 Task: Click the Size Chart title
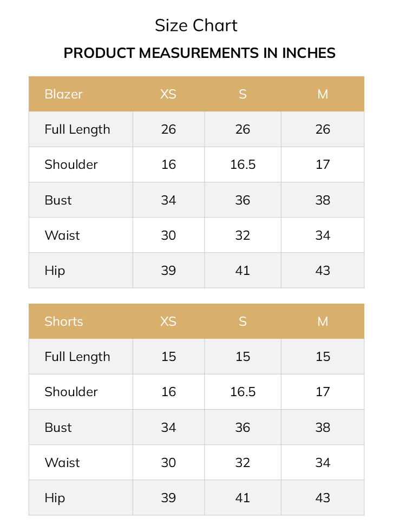pos(196,25)
